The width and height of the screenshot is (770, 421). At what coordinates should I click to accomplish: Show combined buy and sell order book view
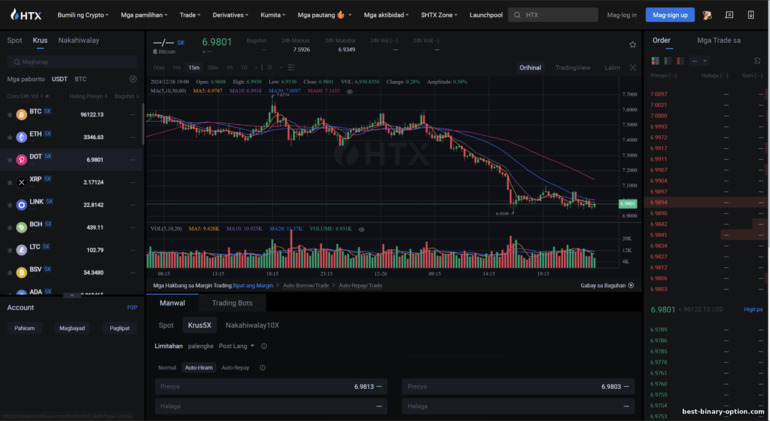(655, 61)
